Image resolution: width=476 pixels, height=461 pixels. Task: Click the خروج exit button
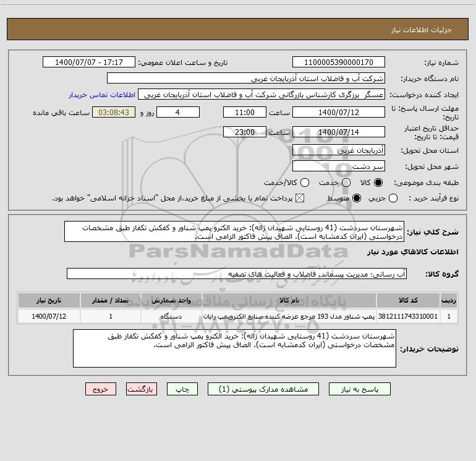[101, 389]
